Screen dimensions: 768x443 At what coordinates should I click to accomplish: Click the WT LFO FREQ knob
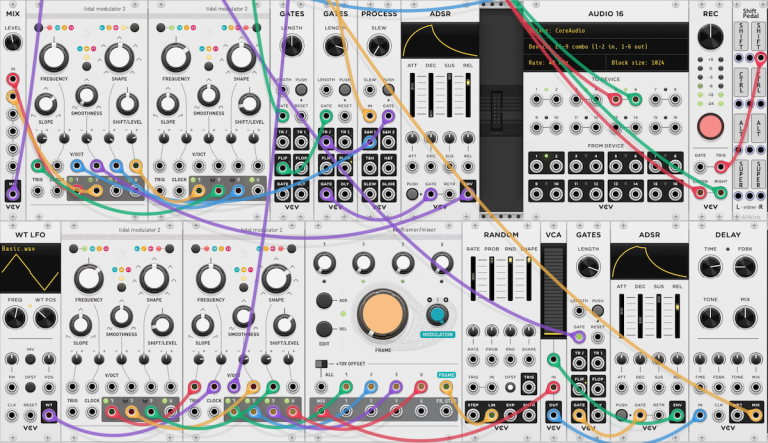click(15, 318)
